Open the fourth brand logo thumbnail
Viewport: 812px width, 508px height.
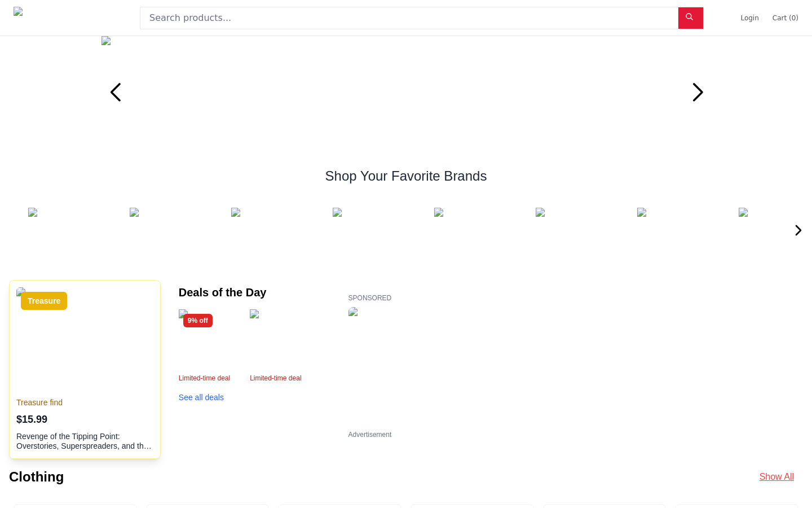click(337, 212)
